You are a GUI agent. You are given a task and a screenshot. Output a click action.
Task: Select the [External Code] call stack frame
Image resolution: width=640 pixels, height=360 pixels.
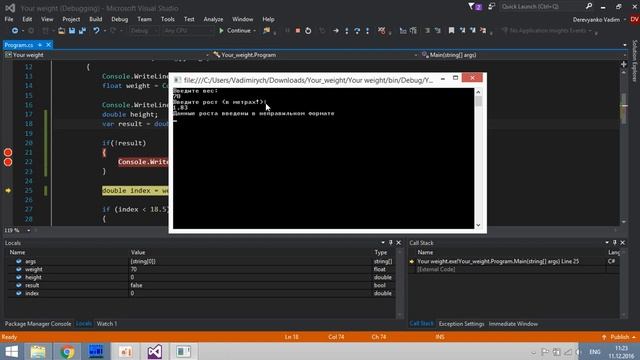(436, 269)
